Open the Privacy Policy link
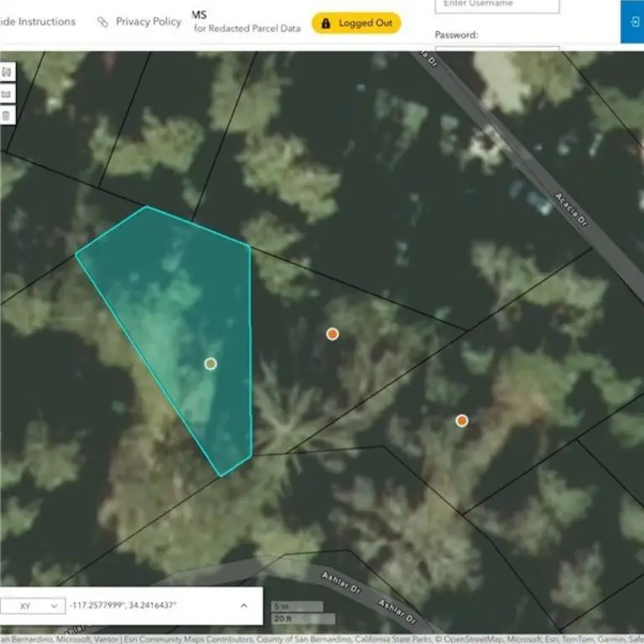This screenshot has height=644, width=644. coord(148,22)
